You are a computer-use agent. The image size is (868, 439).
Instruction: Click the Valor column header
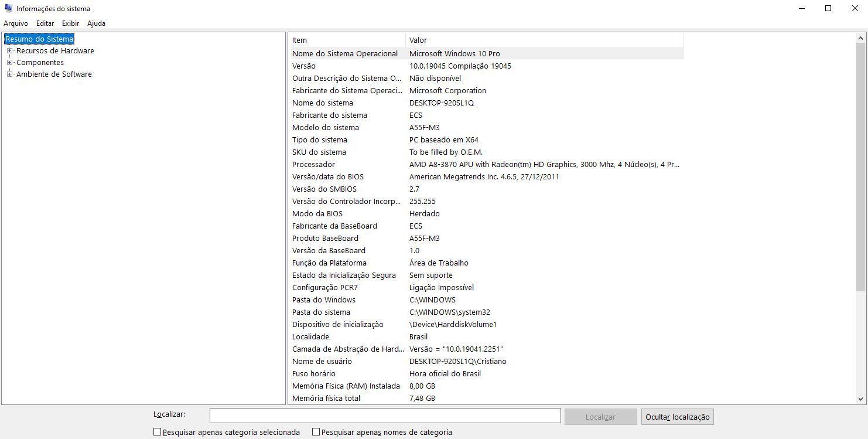(545, 40)
